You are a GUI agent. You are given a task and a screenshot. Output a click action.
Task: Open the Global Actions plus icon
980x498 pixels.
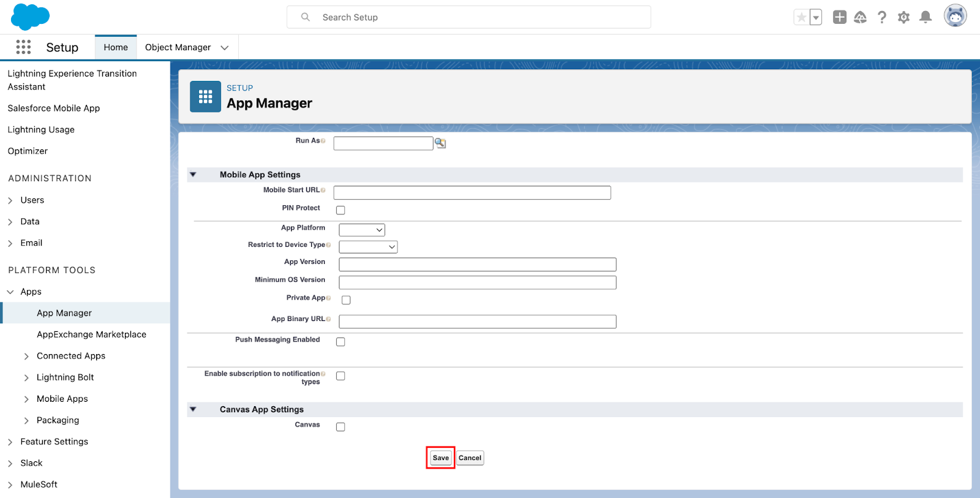coord(840,17)
